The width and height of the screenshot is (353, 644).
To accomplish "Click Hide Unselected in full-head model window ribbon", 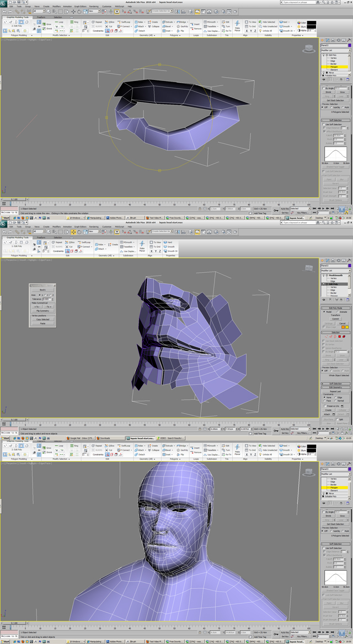I will 268,451.
